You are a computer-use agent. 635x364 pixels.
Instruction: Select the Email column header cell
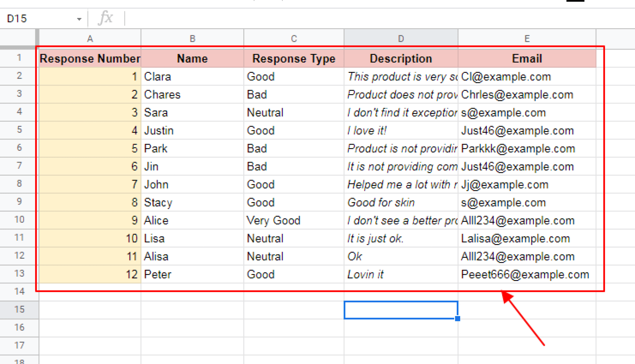click(x=526, y=58)
